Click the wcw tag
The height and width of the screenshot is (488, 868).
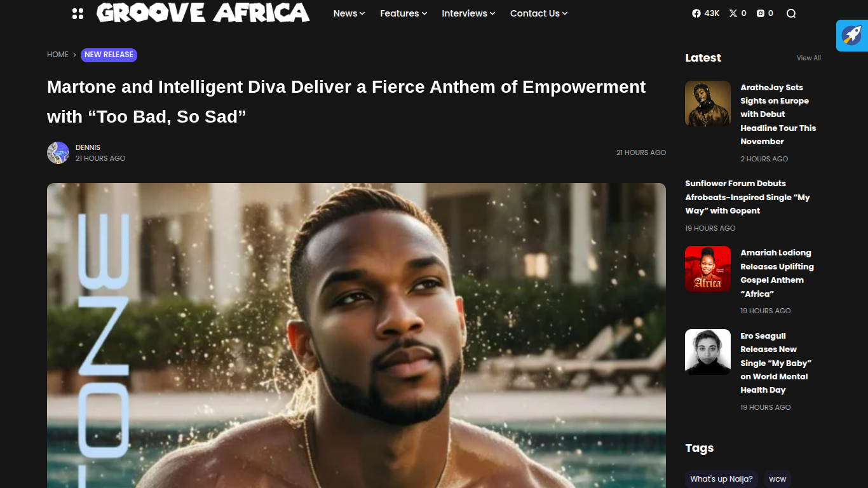pos(778,479)
